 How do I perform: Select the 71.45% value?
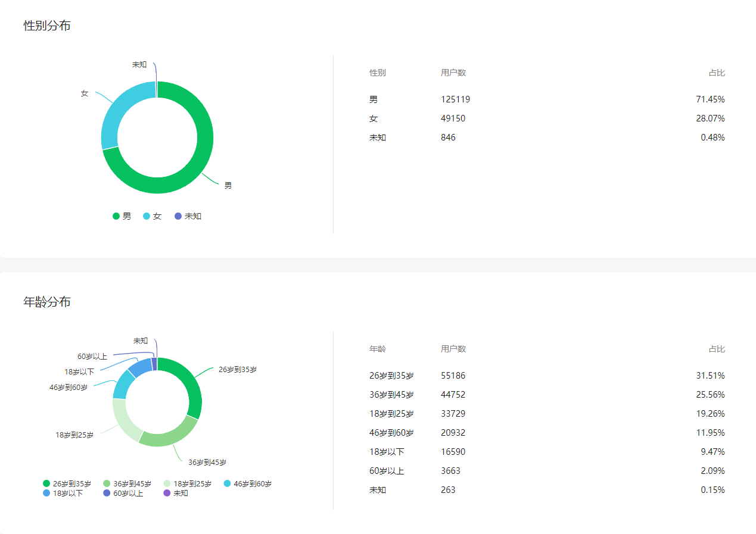[x=710, y=99]
